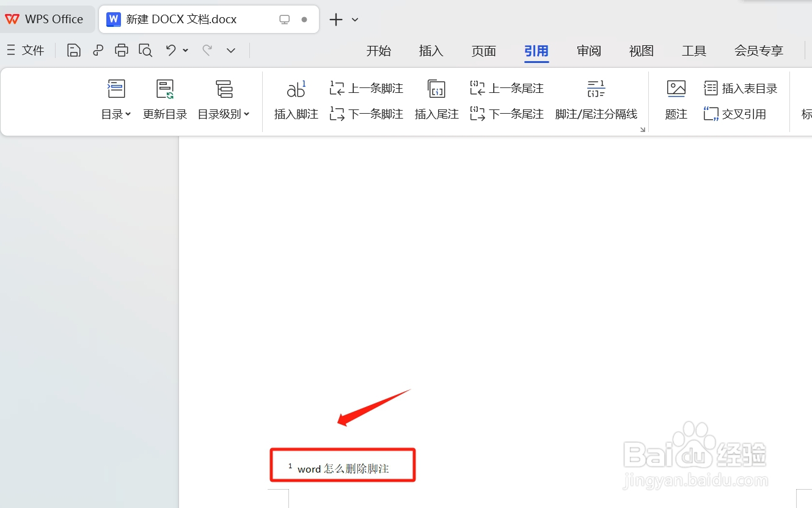Expand quick access toolbar customize chevron
The width and height of the screenshot is (812, 508).
pos(231,50)
